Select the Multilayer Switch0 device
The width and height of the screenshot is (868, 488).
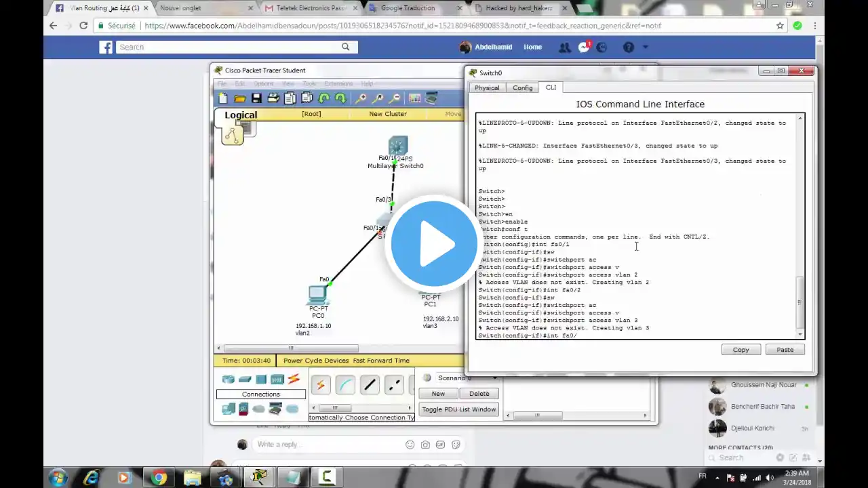click(x=397, y=146)
